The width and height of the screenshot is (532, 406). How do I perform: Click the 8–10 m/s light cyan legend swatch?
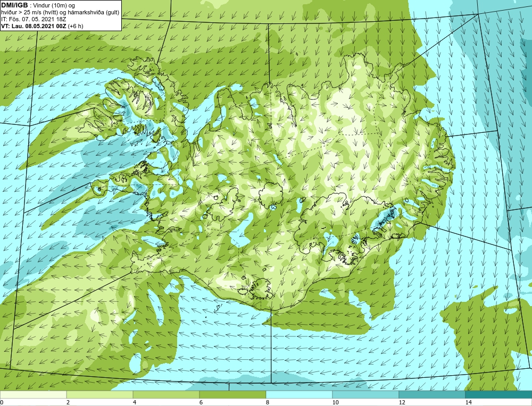point(299,394)
